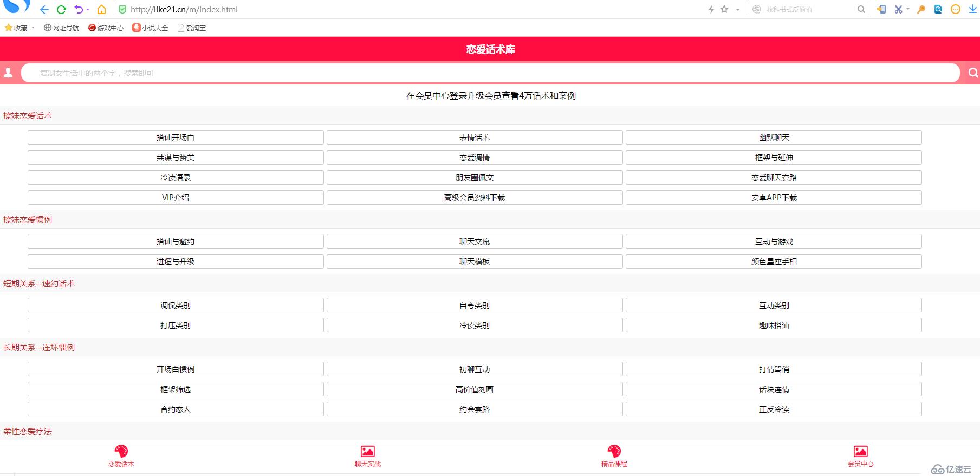
Task: Click the 短期关系--速约话术 section heading
Action: pos(39,284)
